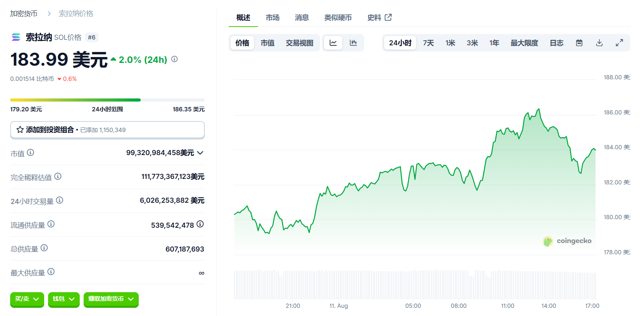Select the 1米 time range
The height and width of the screenshot is (316, 644).
tap(450, 43)
